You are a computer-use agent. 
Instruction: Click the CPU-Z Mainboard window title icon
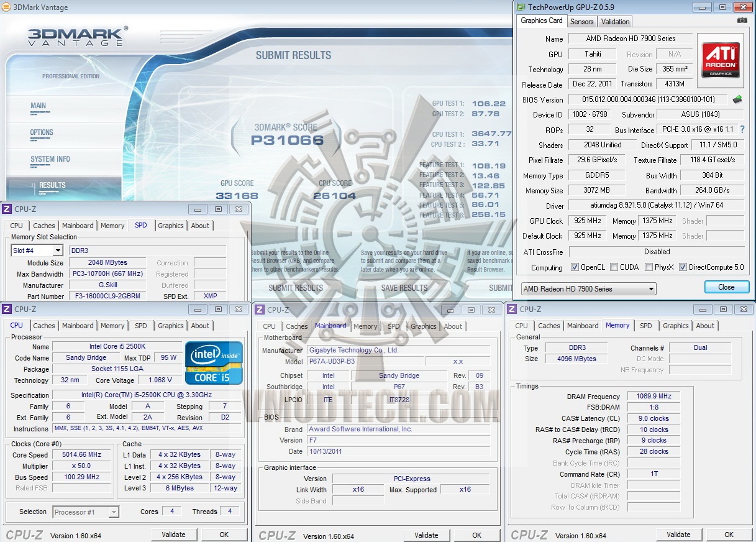(x=260, y=310)
